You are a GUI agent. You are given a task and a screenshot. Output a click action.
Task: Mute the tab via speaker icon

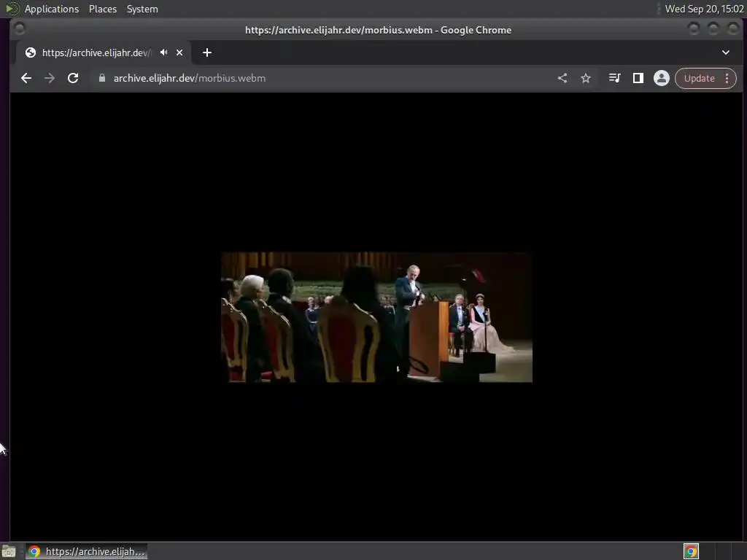click(164, 52)
